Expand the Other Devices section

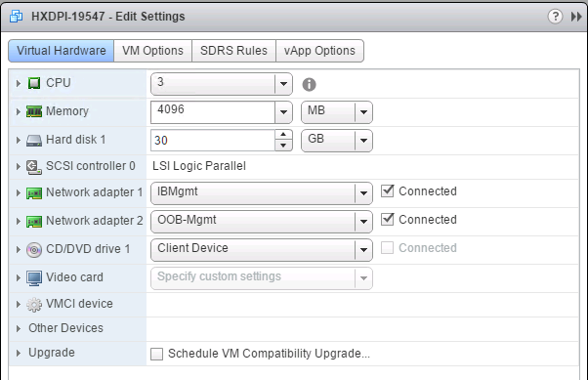18,328
